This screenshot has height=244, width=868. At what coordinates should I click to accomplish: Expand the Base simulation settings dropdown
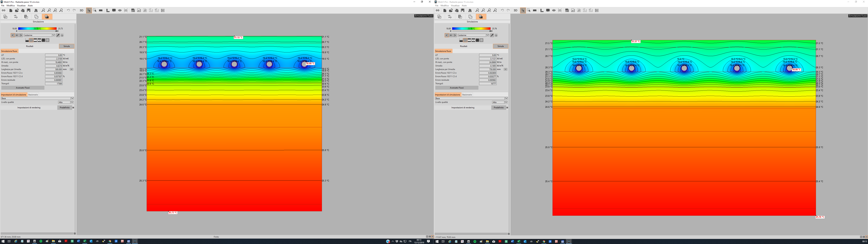pyautogui.click(x=72, y=98)
